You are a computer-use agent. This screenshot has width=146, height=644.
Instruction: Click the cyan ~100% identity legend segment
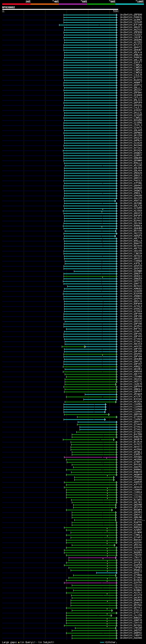[x=130, y=4]
